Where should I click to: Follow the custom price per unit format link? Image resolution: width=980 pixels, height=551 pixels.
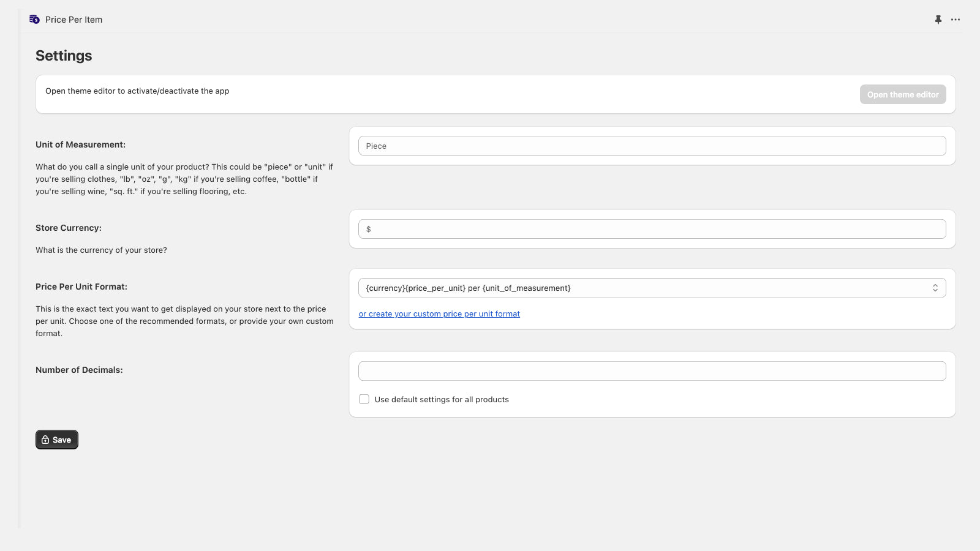click(439, 314)
